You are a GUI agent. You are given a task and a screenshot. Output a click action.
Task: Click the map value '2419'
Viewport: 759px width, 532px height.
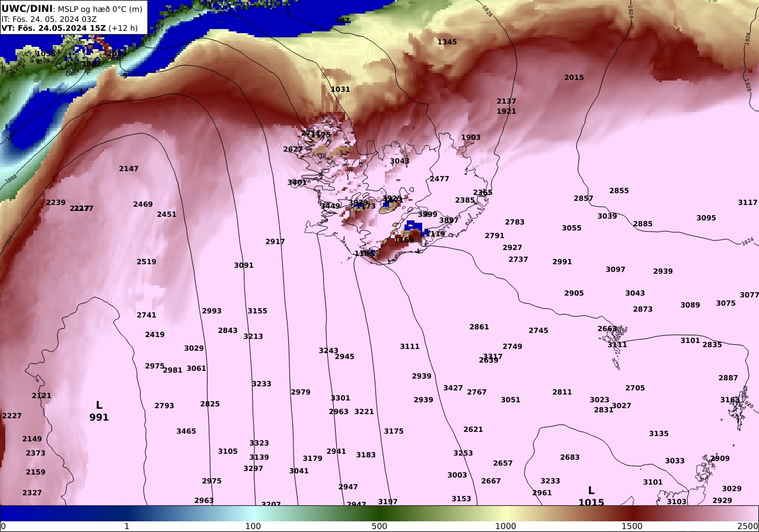tap(155, 335)
